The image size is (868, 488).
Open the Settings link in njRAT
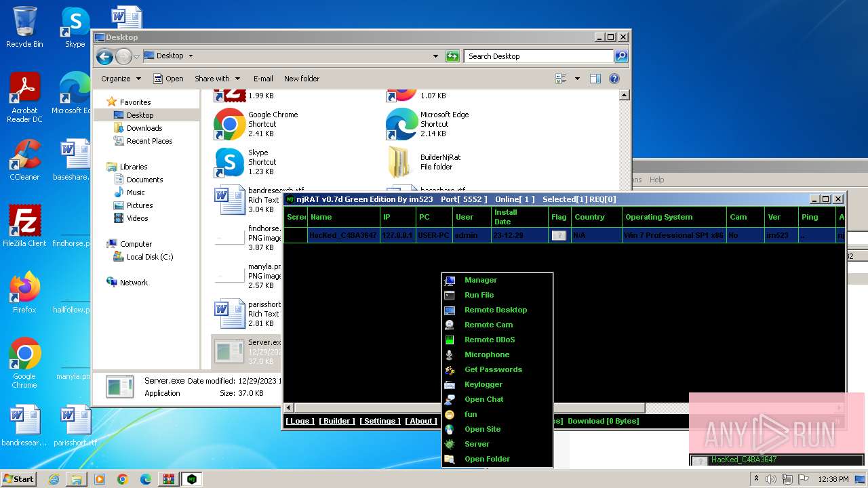(380, 421)
